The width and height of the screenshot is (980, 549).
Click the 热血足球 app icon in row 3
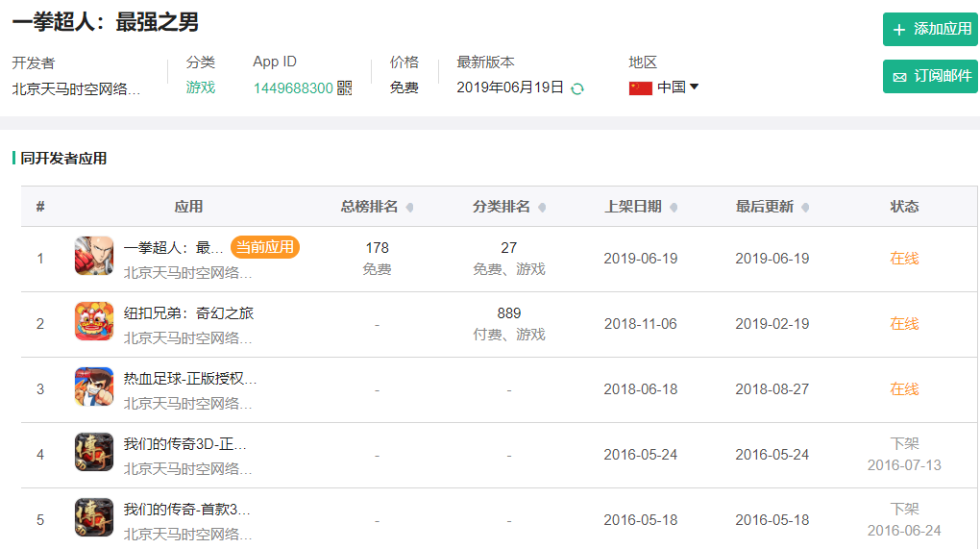coord(94,387)
